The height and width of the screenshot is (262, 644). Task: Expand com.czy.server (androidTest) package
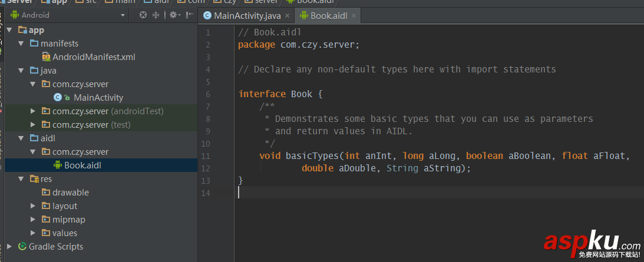pos(33,111)
